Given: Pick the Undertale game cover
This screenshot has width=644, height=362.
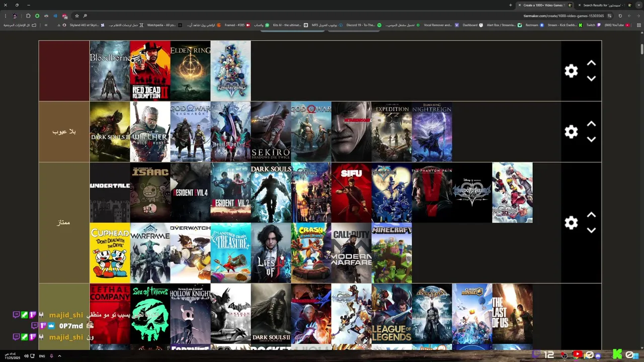Looking at the screenshot, I should (110, 193).
